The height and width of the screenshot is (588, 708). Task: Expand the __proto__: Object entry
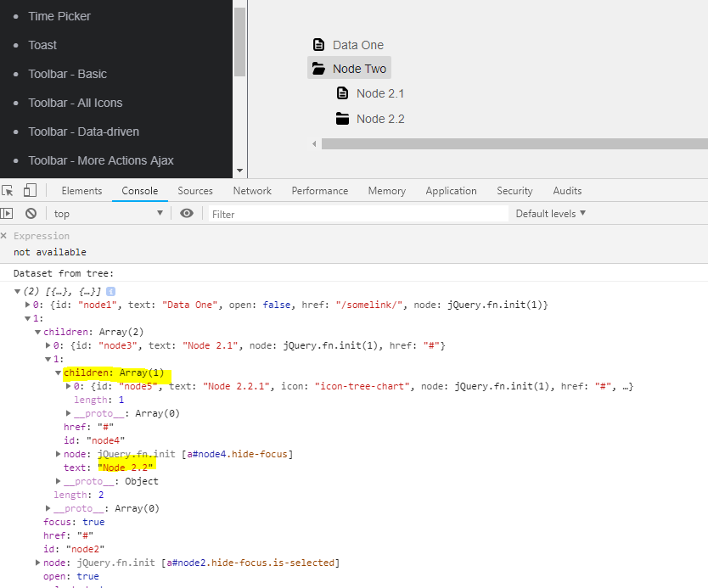point(59,481)
